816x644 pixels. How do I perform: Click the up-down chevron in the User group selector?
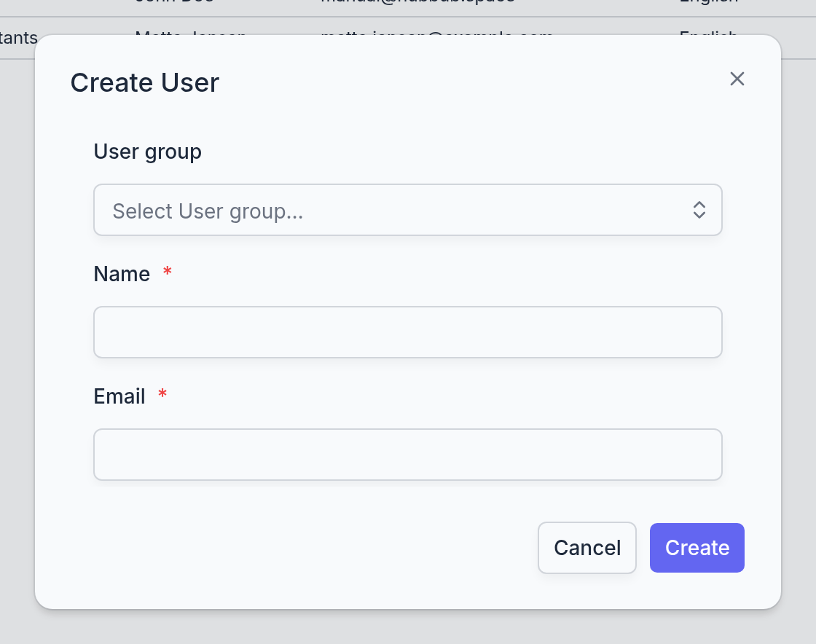pyautogui.click(x=699, y=210)
